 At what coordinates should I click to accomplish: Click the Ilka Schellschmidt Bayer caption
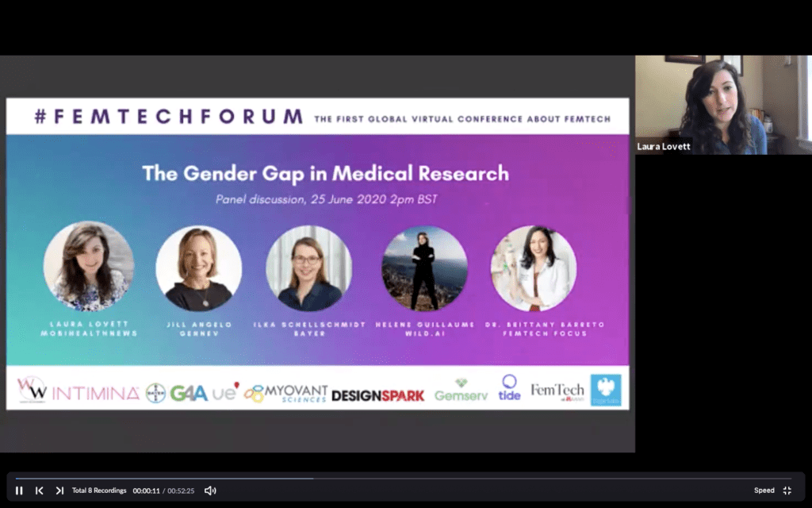(310, 329)
